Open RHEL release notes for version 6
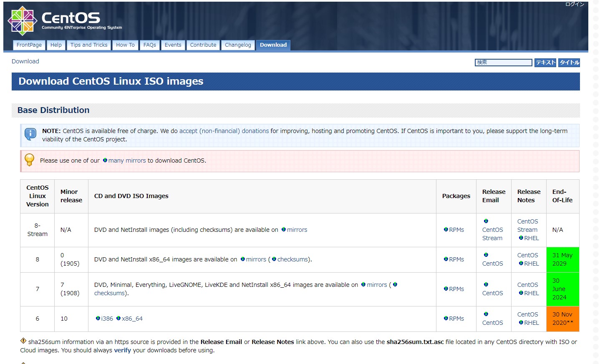This screenshot has width=600, height=364. pos(532,323)
